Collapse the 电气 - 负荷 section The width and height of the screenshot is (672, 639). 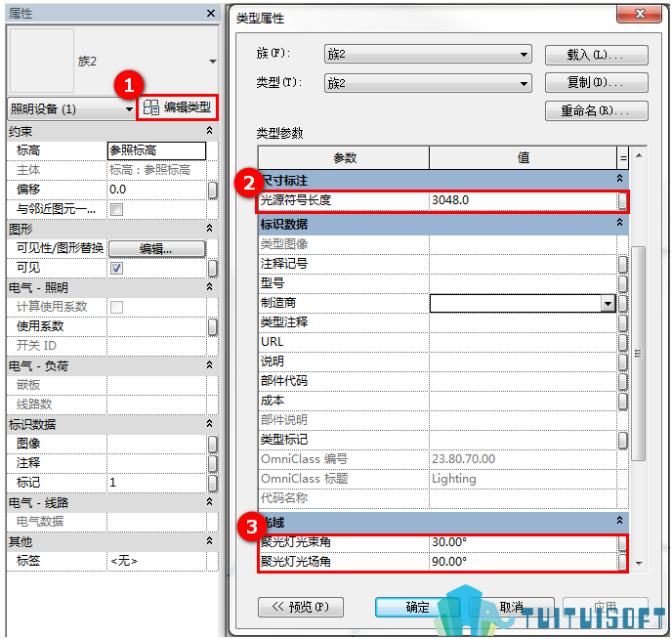pyautogui.click(x=209, y=365)
